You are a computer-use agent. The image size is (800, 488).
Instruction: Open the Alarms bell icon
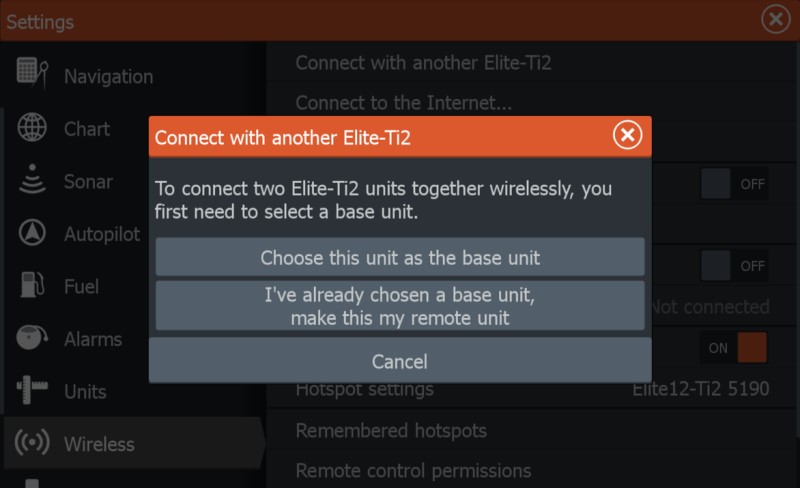click(x=32, y=339)
